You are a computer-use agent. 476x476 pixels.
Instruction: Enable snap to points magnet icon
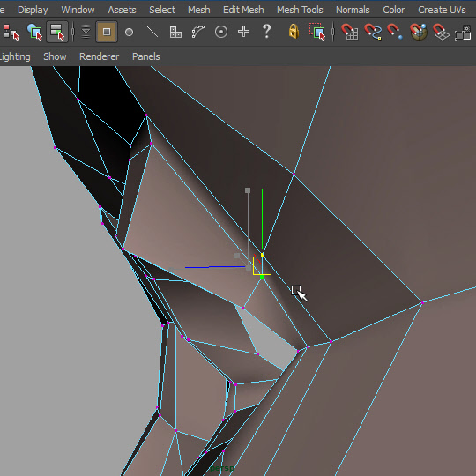pyautogui.click(x=395, y=32)
